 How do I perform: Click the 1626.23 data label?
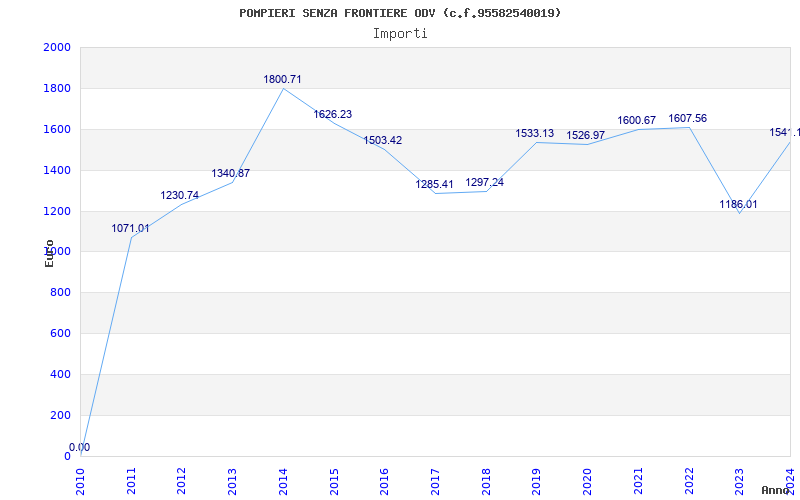(333, 115)
